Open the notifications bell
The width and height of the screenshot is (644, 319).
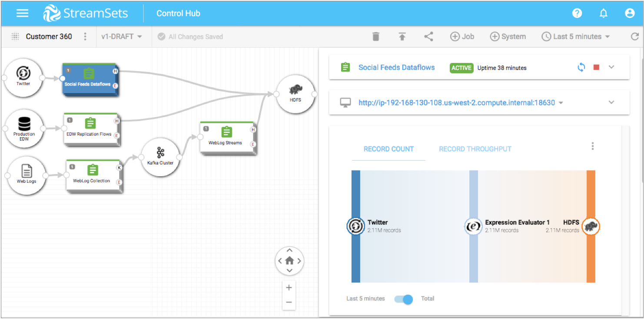coord(603,13)
